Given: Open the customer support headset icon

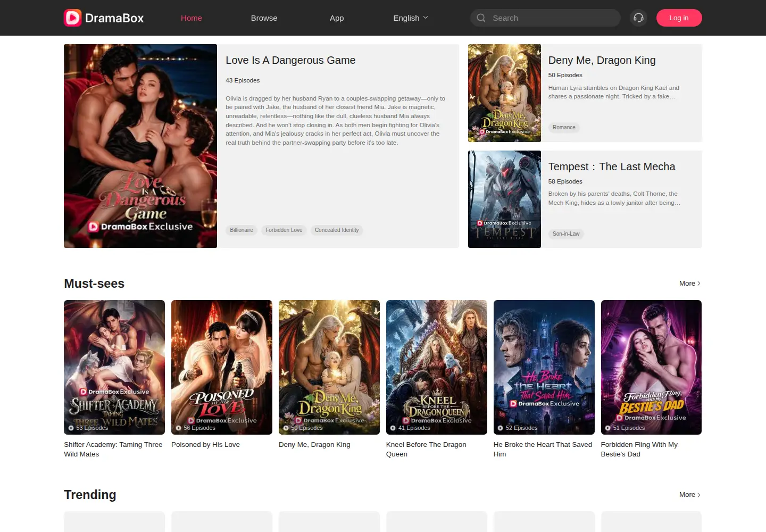Looking at the screenshot, I should 638,18.
